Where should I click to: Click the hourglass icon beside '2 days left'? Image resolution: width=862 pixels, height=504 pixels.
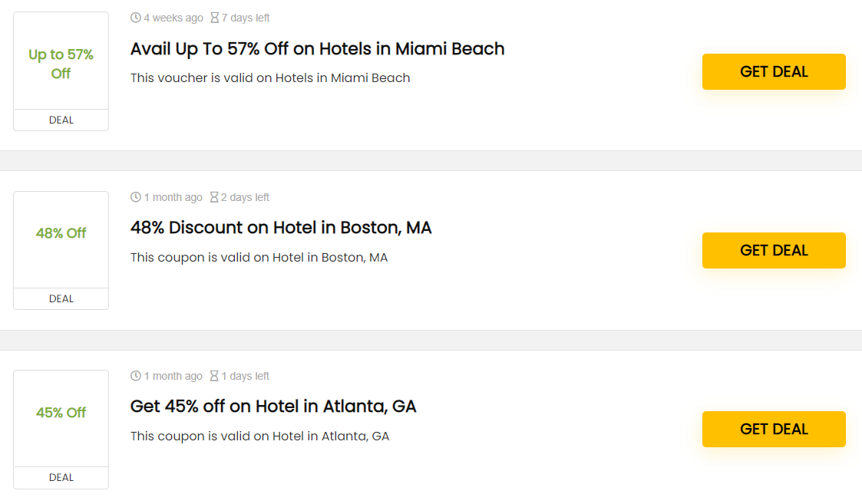(x=214, y=197)
